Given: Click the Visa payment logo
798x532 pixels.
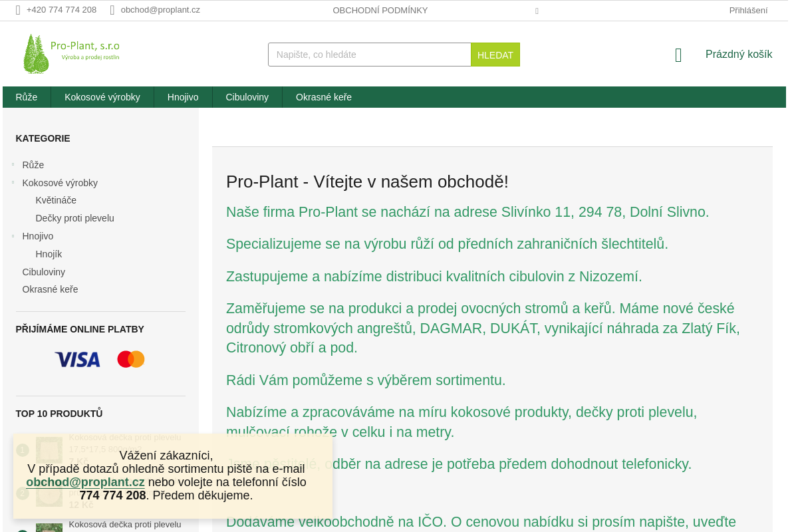Looking at the screenshot, I should (x=77, y=360).
